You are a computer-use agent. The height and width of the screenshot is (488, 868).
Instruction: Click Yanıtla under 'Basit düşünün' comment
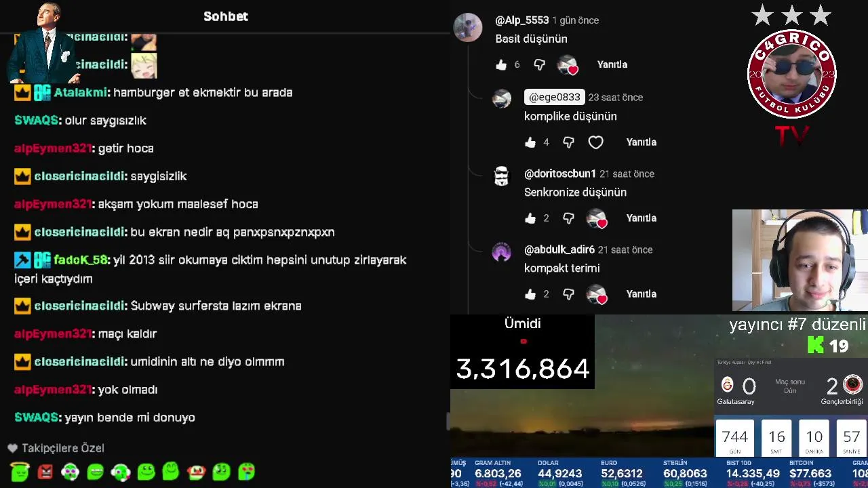(612, 64)
